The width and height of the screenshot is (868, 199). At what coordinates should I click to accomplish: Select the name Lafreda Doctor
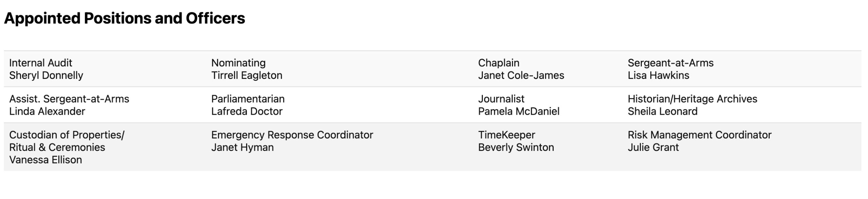(246, 112)
